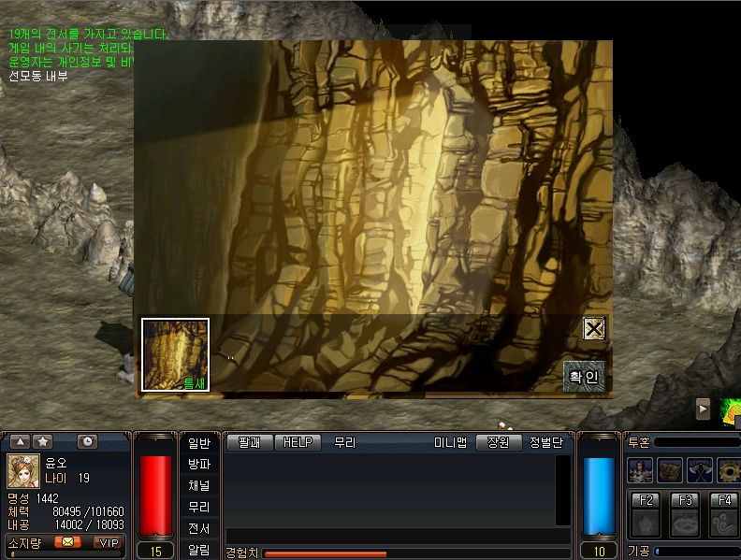The image size is (741, 560).
Task: Switch to 일반 chat tab
Action: [199, 443]
